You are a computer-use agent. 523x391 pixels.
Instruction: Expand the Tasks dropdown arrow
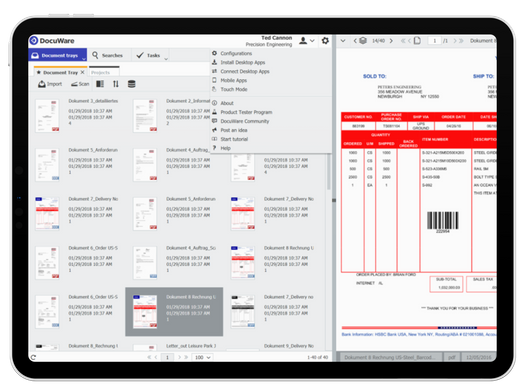pyautogui.click(x=166, y=59)
